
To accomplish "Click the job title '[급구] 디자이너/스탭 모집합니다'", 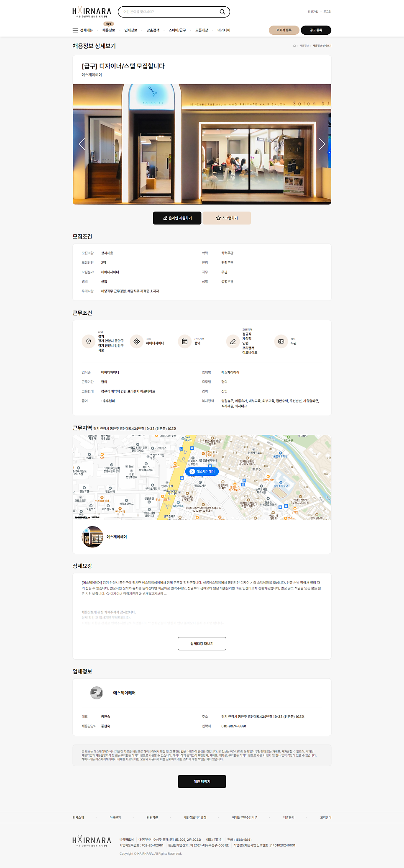I will 123,66.
